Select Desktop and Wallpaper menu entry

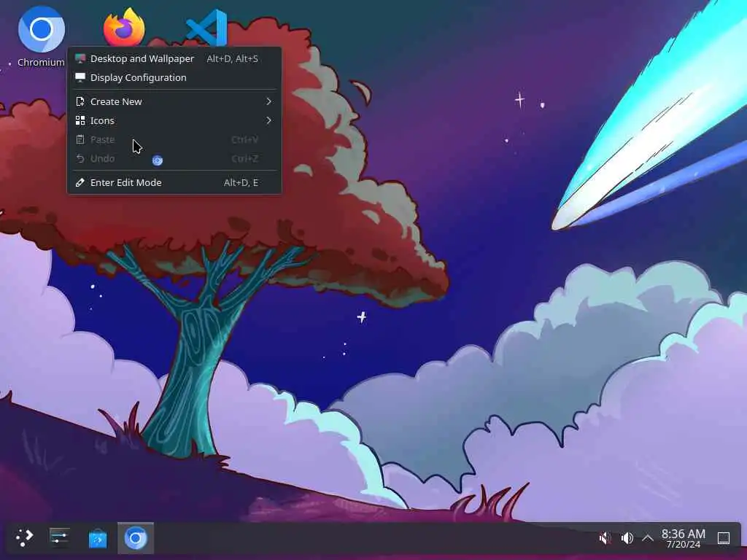174,58
